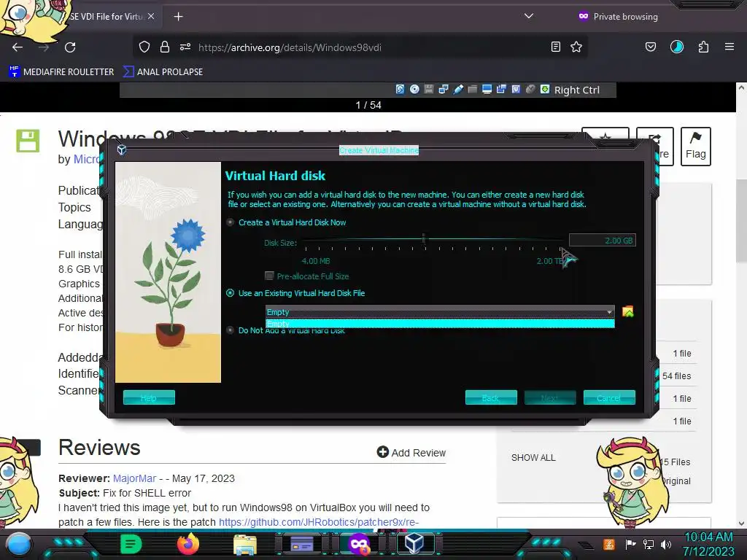The image size is (747, 560).
Task: Open the Start orb on the taskbar
Action: (x=19, y=544)
